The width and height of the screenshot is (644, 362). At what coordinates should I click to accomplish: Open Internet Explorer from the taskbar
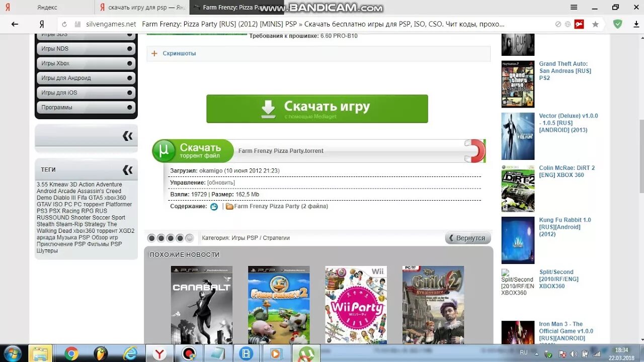click(130, 353)
